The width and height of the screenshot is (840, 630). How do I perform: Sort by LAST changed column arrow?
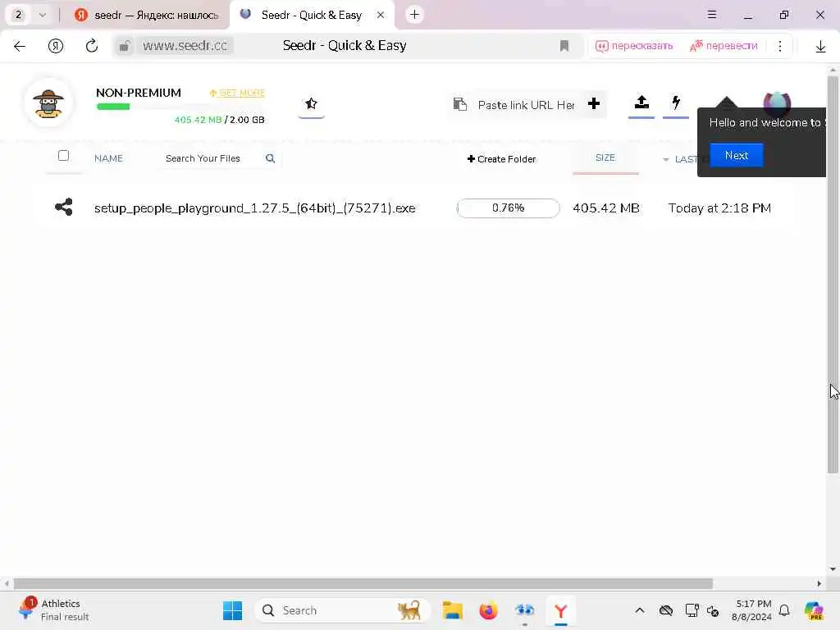[x=666, y=160]
